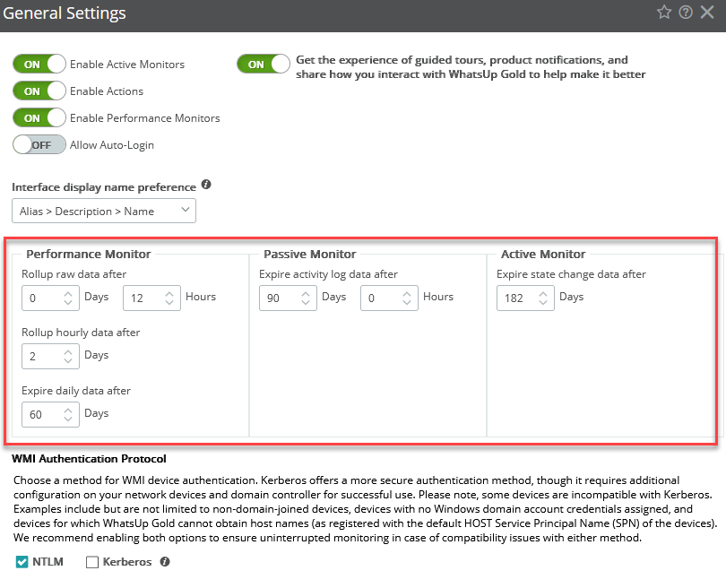Decrease Passive Monitor expire Days value

point(306,302)
